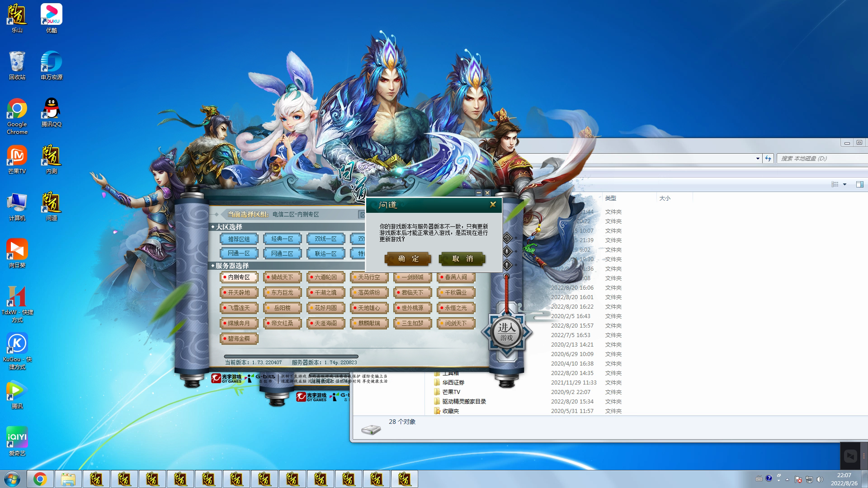Select the 网通二区 region tab
Viewport: 868px width, 488px height.
click(282, 253)
